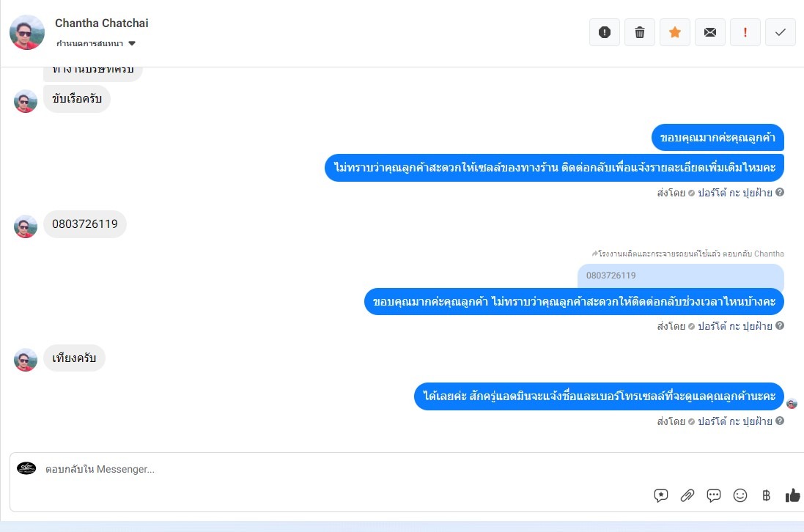Toggle the orange star follow-up flag

point(675,32)
